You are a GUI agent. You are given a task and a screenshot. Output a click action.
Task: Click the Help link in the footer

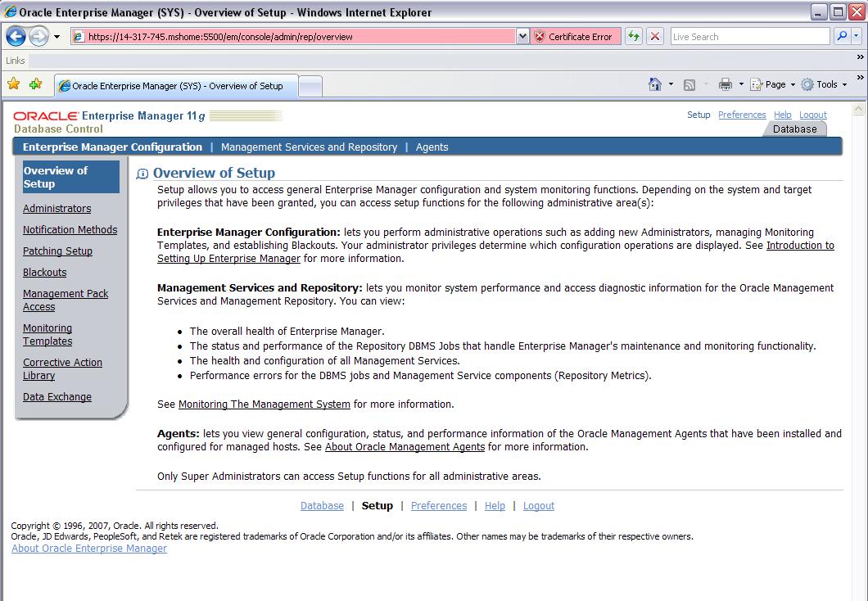(495, 506)
